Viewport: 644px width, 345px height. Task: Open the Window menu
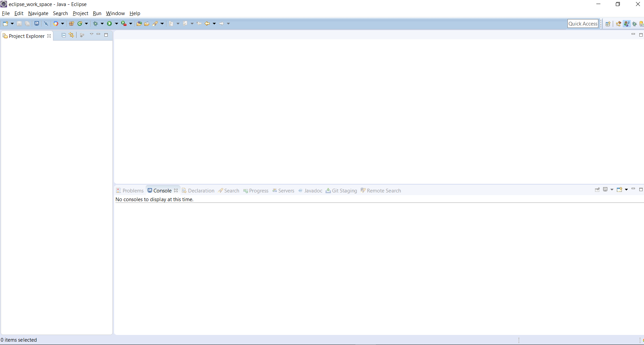115,13
